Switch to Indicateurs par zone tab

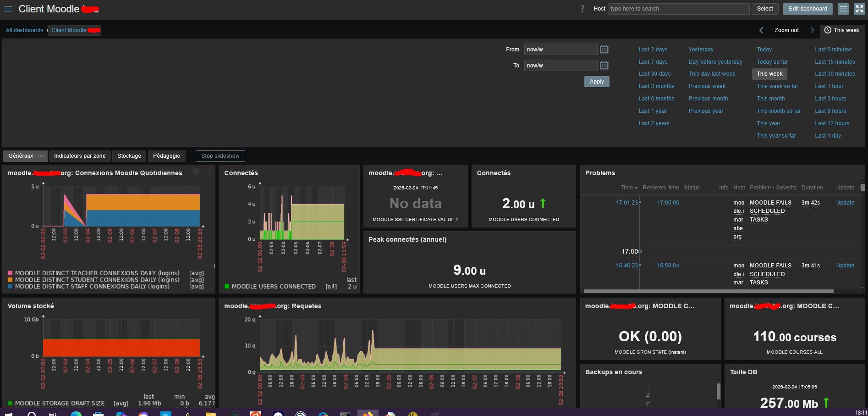[80, 156]
